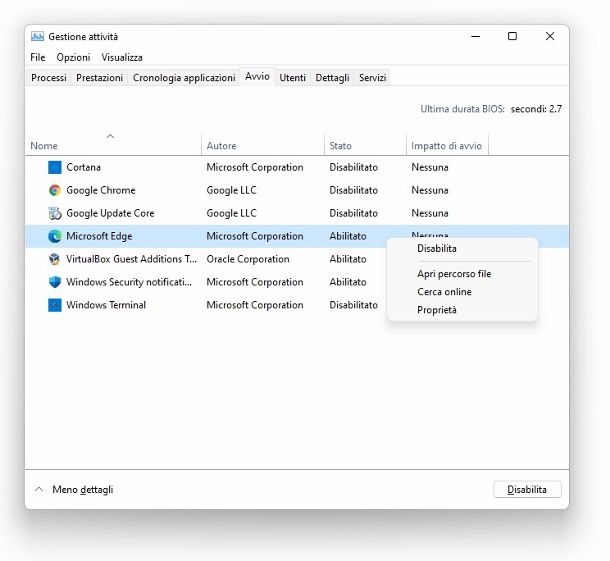Image resolution: width=610 pixels, height=561 pixels.
Task: Select the Google Chrome row name
Action: pyautogui.click(x=101, y=190)
